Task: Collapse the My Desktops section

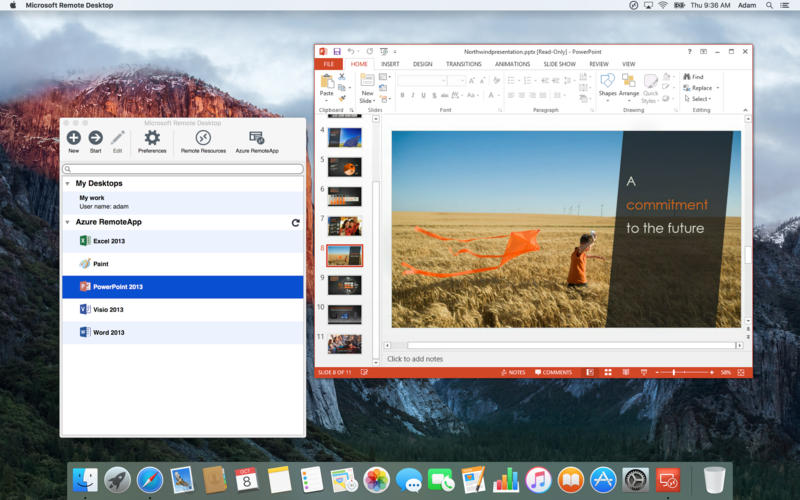Action: point(67,184)
